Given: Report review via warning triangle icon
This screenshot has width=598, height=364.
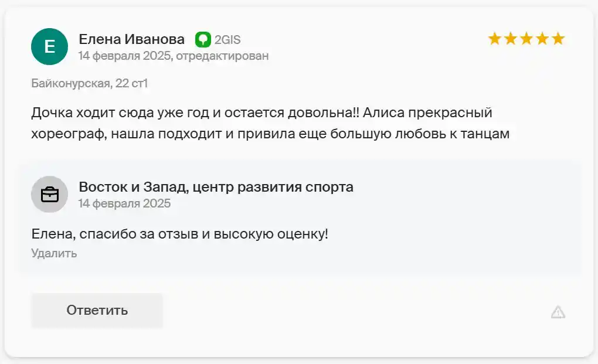Looking at the screenshot, I should tap(558, 312).
